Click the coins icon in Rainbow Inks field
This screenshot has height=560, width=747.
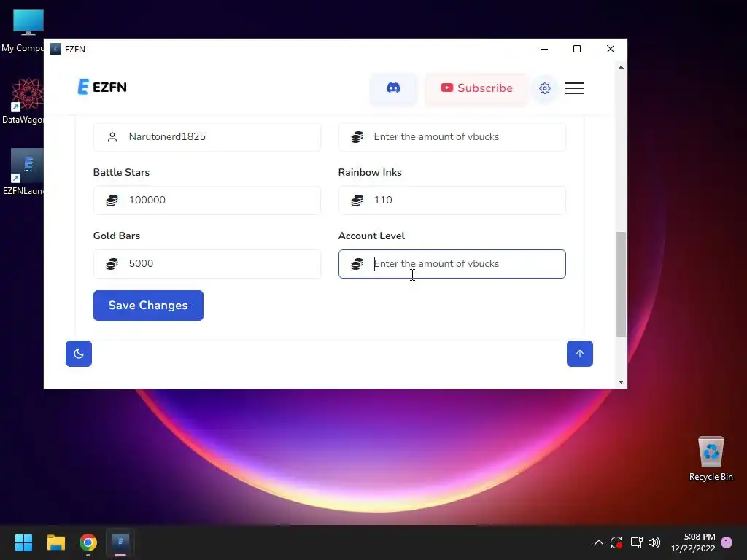point(357,200)
